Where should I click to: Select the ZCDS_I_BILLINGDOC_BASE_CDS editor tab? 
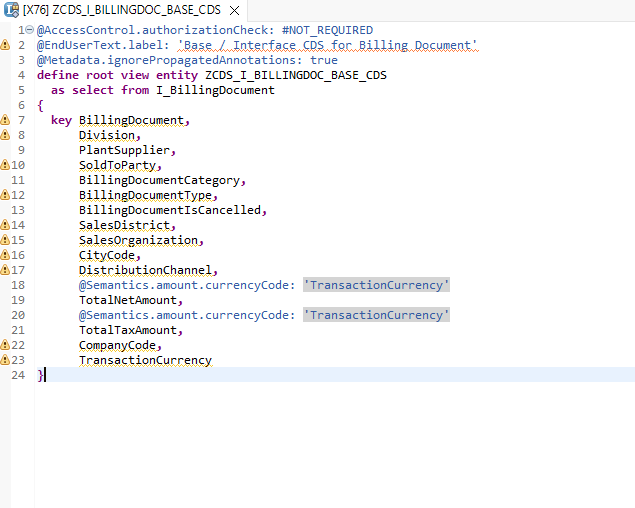(122, 10)
